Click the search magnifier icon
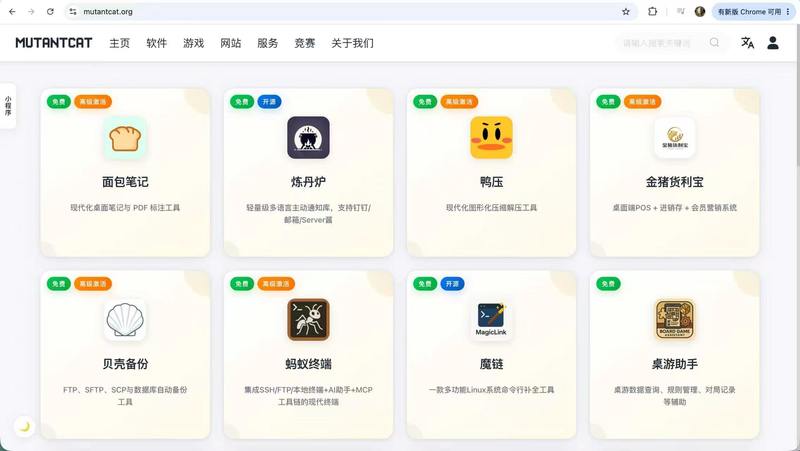The width and height of the screenshot is (800, 451). point(714,43)
